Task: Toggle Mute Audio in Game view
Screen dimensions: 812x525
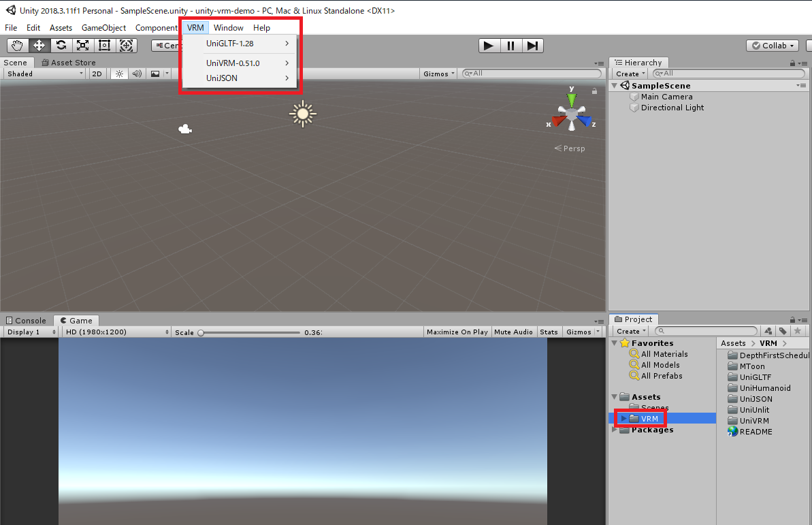Action: (x=513, y=332)
